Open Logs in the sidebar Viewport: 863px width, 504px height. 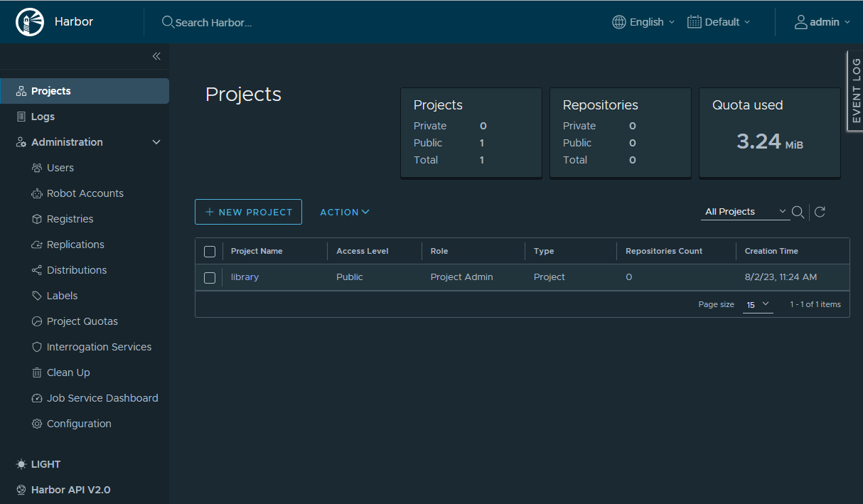pyautogui.click(x=43, y=117)
